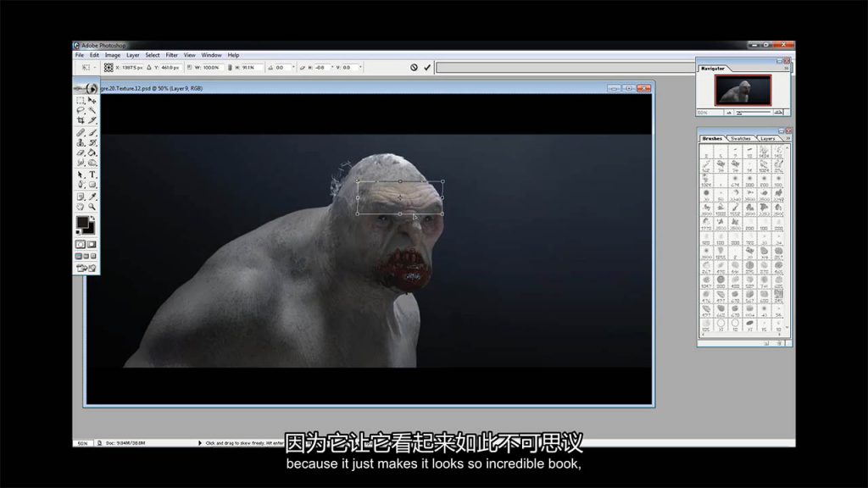Select the Clone Stamp tool
868x488 pixels.
[81, 142]
